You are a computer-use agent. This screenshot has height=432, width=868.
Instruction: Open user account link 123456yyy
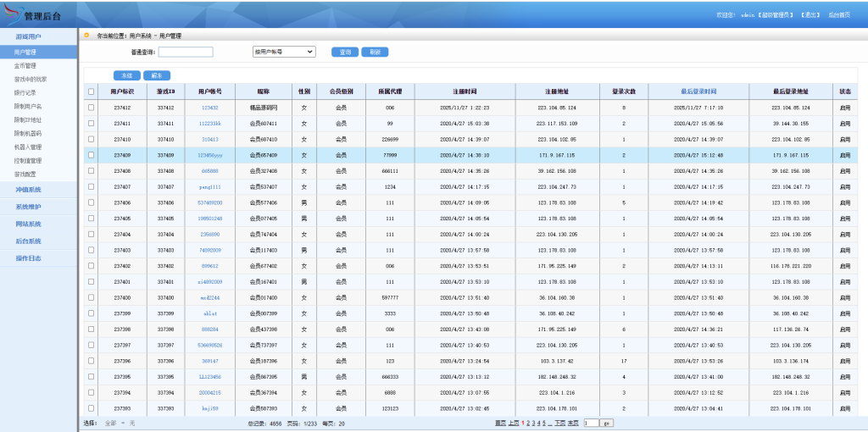point(209,155)
